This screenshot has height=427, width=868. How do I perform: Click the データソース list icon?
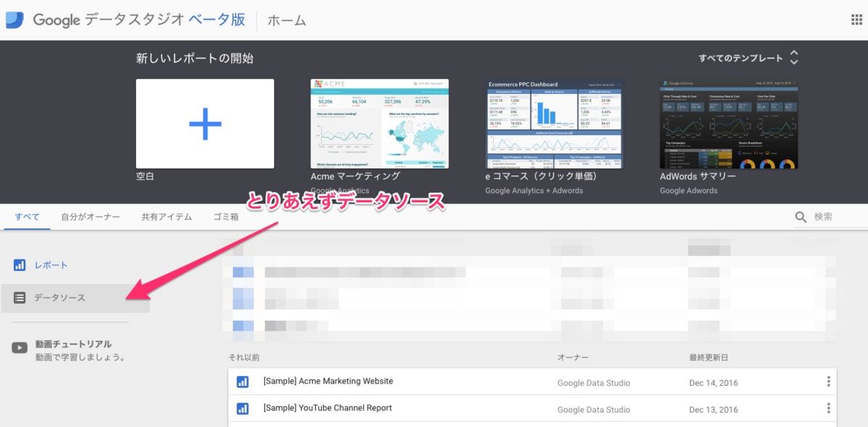(x=20, y=298)
